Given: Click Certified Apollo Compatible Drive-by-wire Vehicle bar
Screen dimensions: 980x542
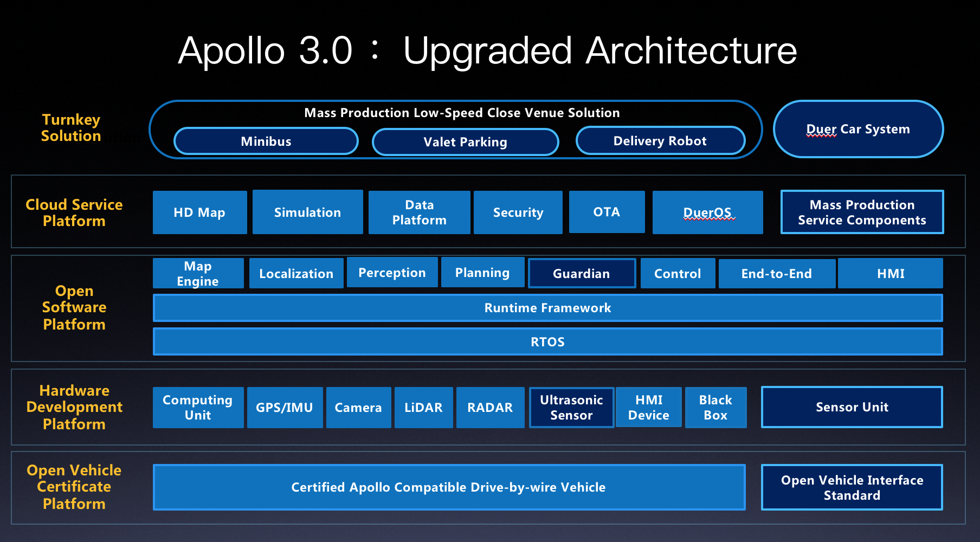Looking at the screenshot, I should 449,487.
